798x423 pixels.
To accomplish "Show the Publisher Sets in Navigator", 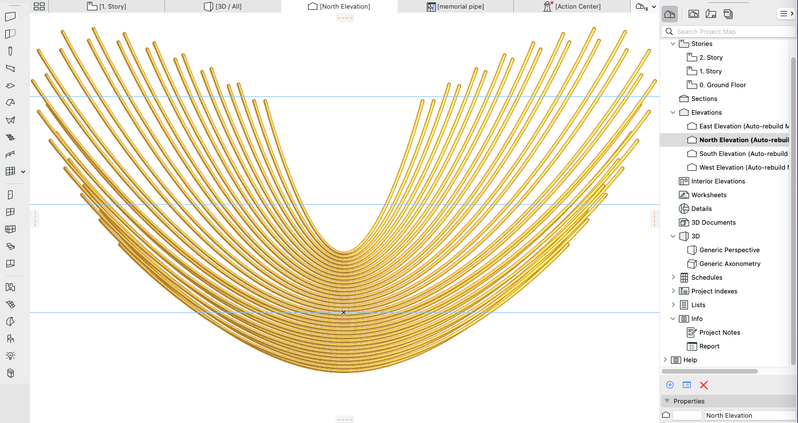I will [728, 14].
